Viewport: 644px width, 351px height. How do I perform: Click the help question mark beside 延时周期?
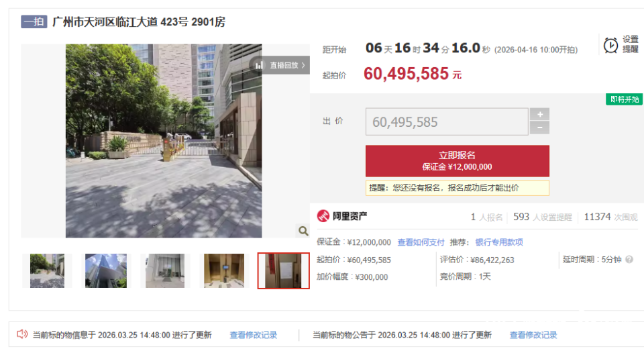629,259
